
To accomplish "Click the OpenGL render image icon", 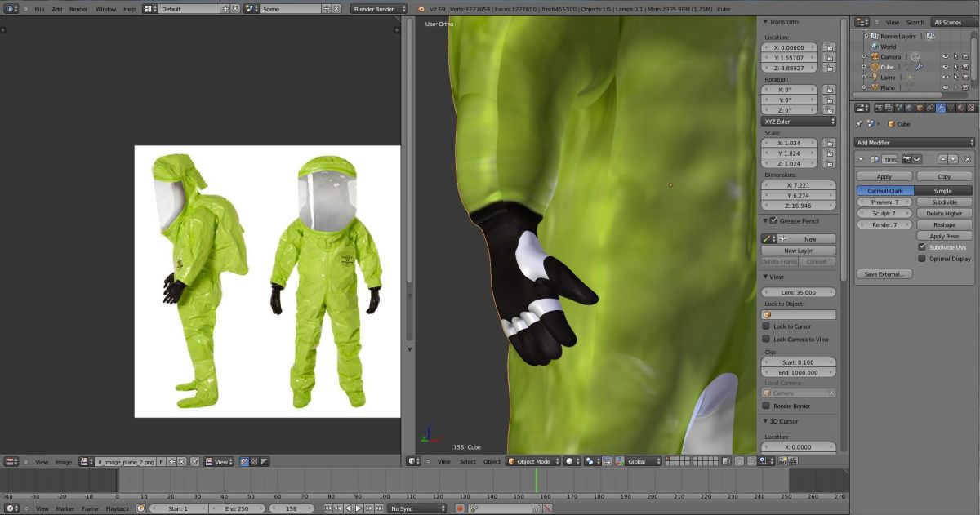I will pyautogui.click(x=782, y=461).
